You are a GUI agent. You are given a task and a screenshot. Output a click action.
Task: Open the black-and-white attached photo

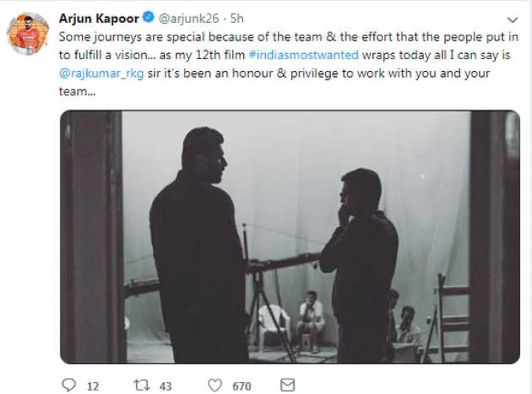click(x=290, y=237)
